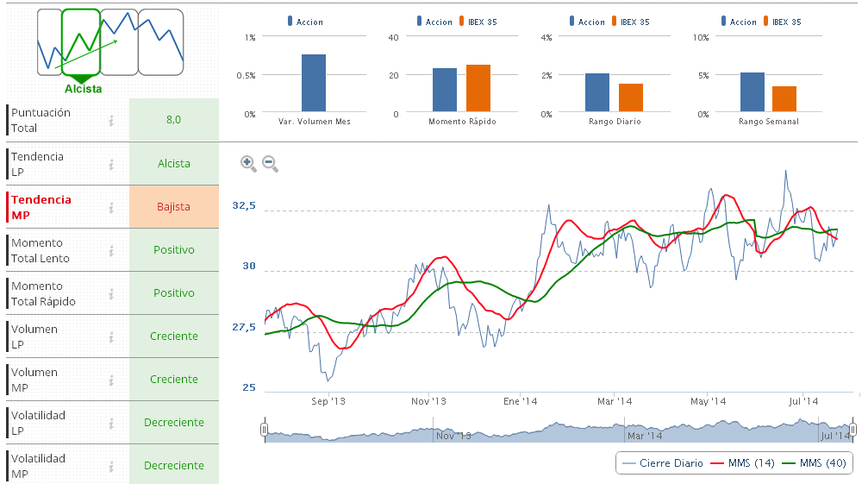Click the zoom in magnifier icon
Image resolution: width=868 pixels, height=484 pixels.
tap(247, 162)
